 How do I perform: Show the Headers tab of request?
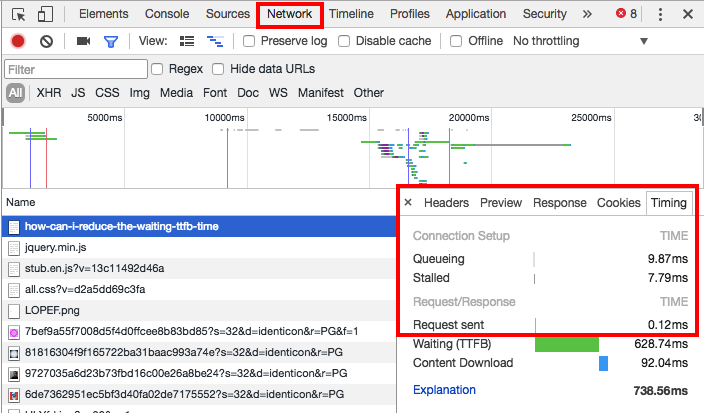pyautogui.click(x=446, y=203)
